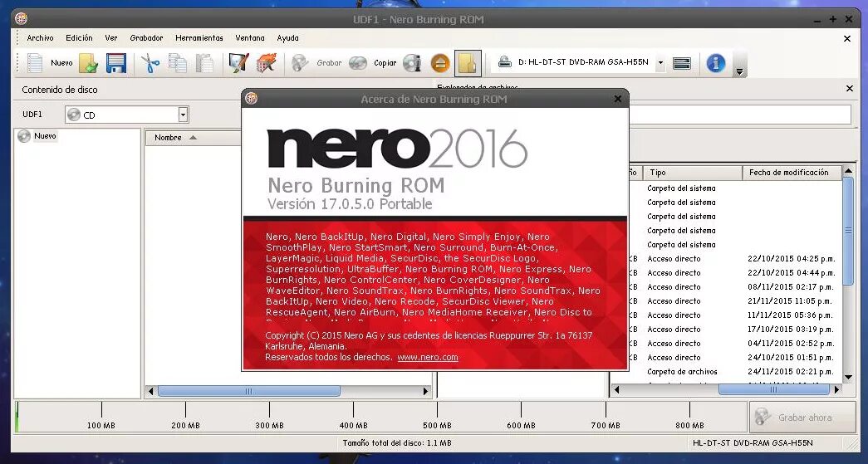This screenshot has height=464, width=868.
Task: Click the HL-DT-ST DVD-RAM status bar entry
Action: pyautogui.click(x=753, y=443)
